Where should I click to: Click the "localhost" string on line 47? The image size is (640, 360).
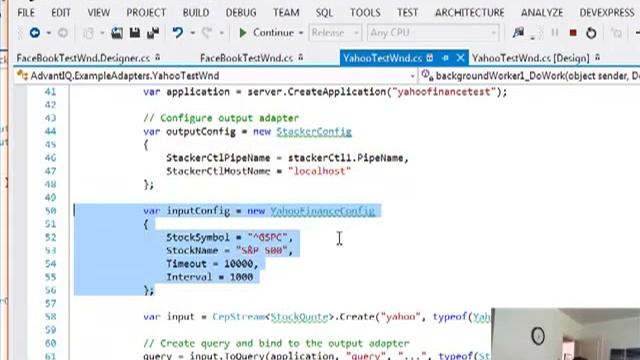click(x=319, y=171)
